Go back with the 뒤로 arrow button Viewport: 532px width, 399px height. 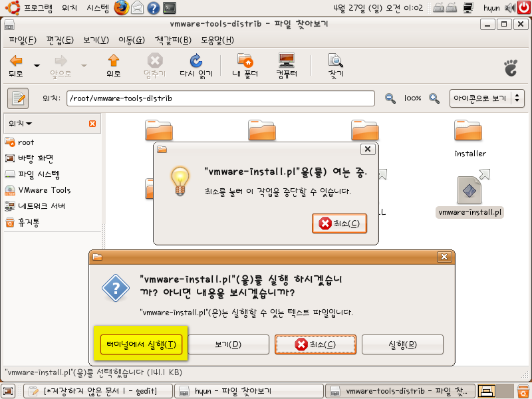[16, 65]
